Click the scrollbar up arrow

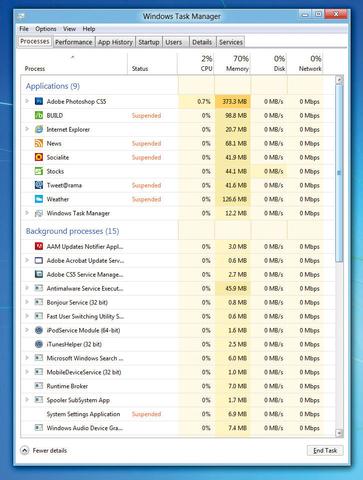(339, 80)
